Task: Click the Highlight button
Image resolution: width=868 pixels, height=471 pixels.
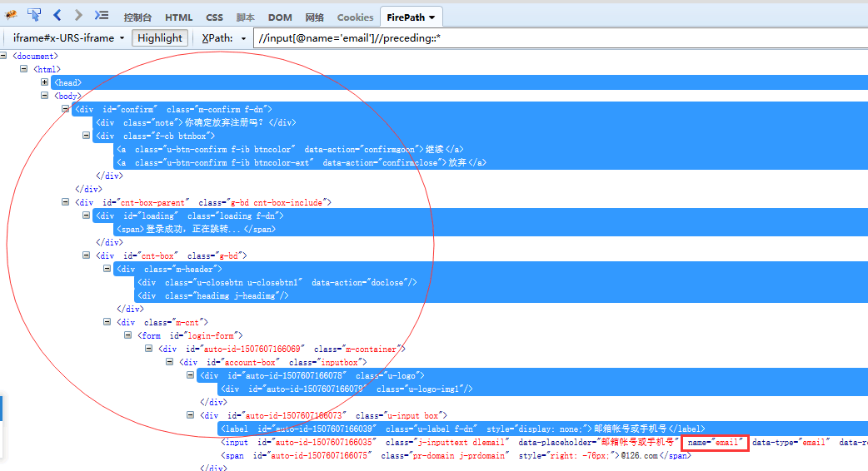Action: 159,38
